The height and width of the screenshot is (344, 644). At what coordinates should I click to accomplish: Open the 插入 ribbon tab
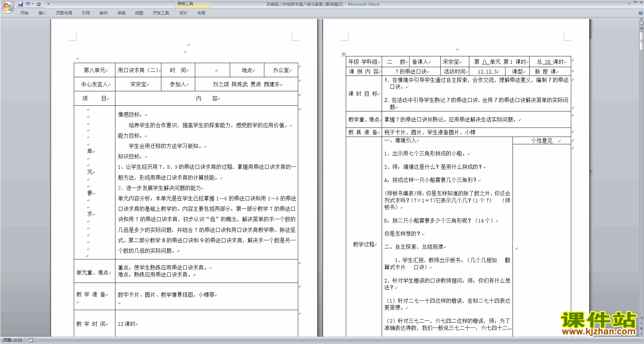click(x=42, y=13)
